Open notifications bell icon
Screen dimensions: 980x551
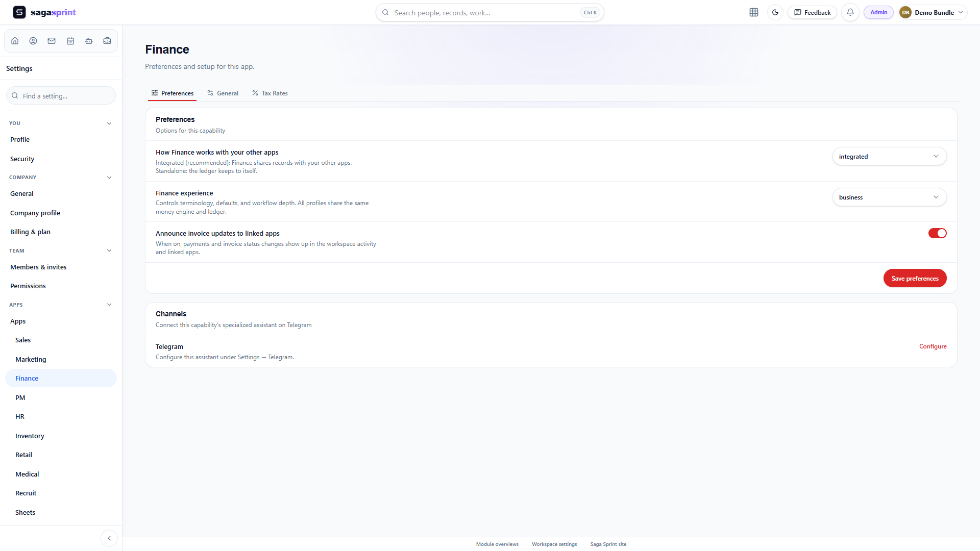click(x=850, y=12)
